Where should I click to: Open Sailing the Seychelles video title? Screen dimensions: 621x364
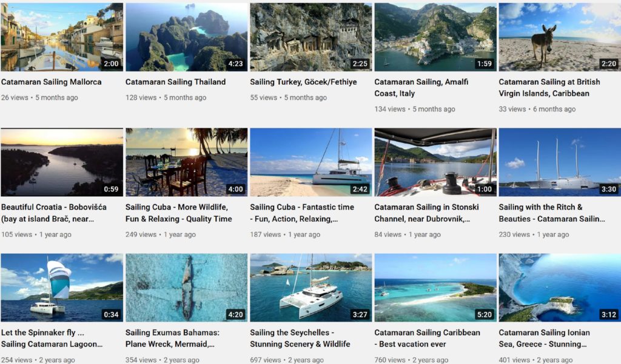[x=300, y=339]
